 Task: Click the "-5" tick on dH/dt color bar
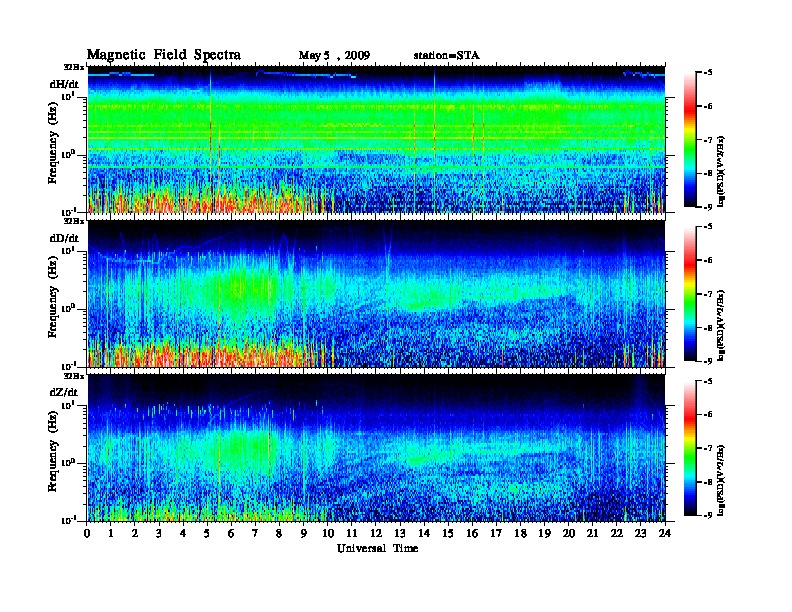point(708,73)
